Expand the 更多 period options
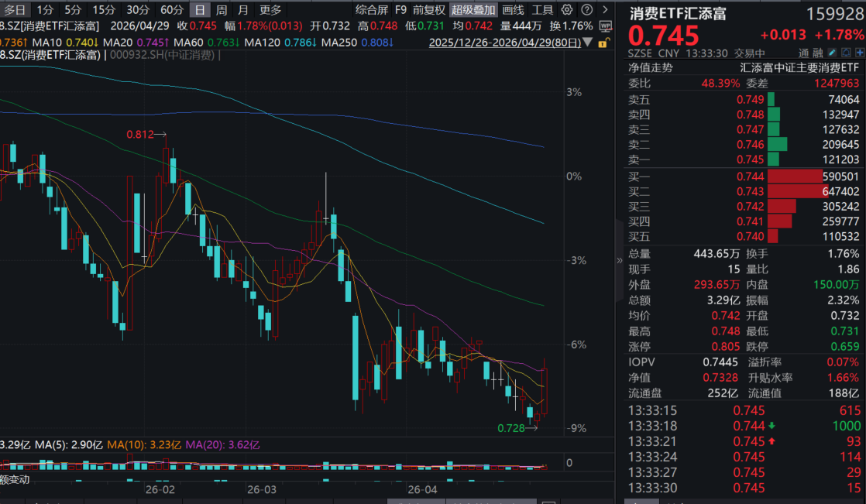 [x=270, y=10]
